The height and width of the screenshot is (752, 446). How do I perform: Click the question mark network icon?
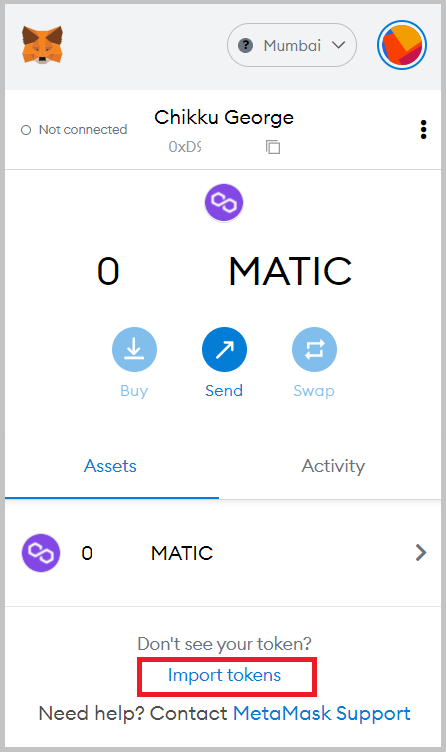click(x=246, y=46)
